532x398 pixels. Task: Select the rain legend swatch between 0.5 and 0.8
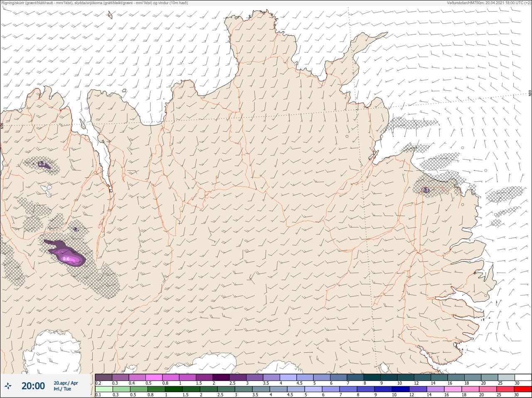coord(139,389)
